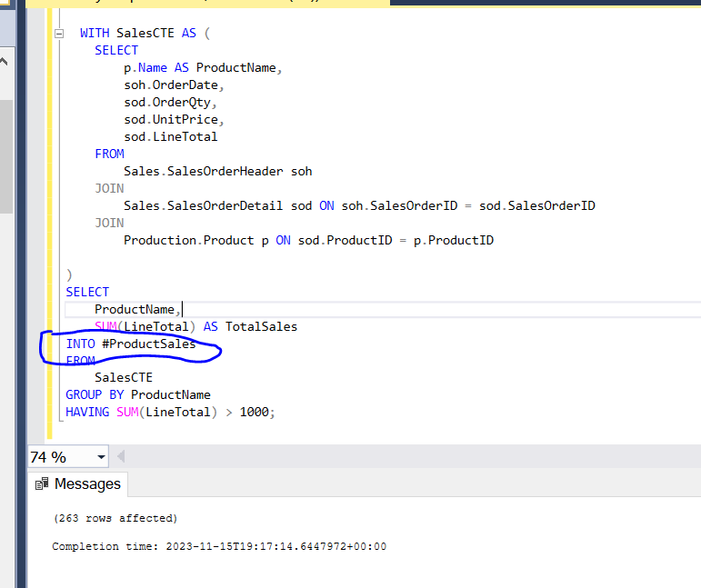This screenshot has width=701, height=588.
Task: Click the horizontal scrollbar left arrow
Action: pyautogui.click(x=122, y=457)
